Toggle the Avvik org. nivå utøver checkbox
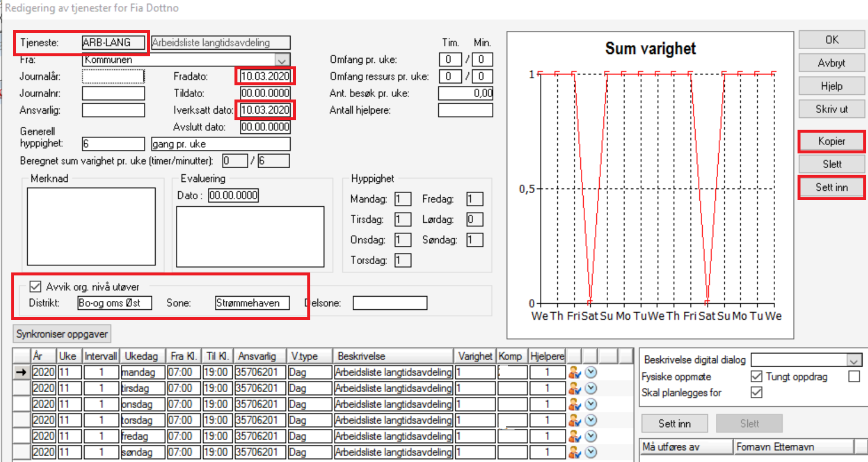The image size is (868, 462). [35, 287]
